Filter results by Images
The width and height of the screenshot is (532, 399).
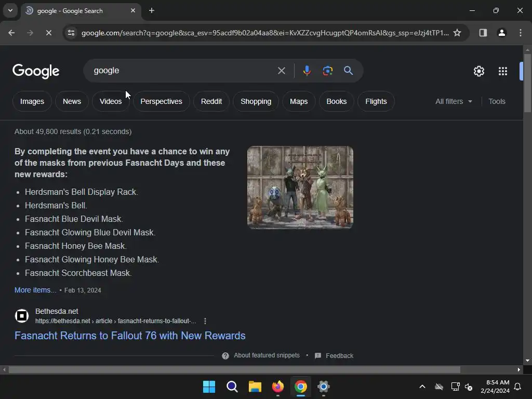tap(32, 101)
